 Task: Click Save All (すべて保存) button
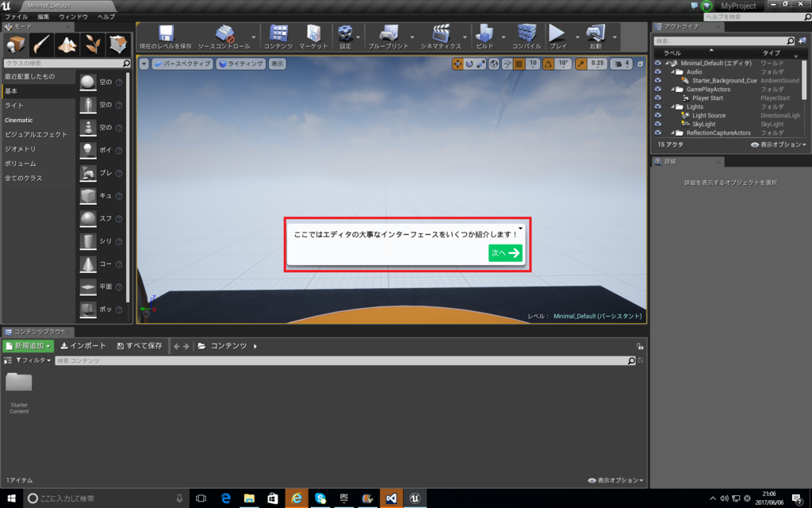click(x=140, y=346)
